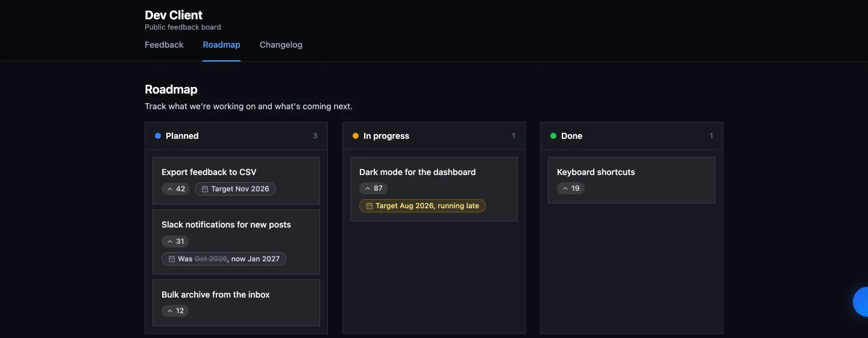Screen dimensions: 868x338
Task: Open the Keyboard shortcuts card
Action: [x=632, y=180]
